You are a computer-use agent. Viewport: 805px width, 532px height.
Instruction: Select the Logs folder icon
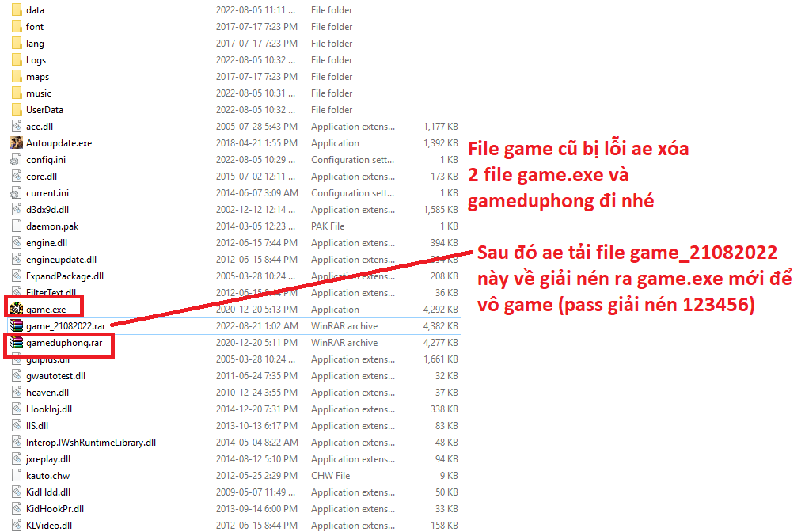(x=17, y=60)
